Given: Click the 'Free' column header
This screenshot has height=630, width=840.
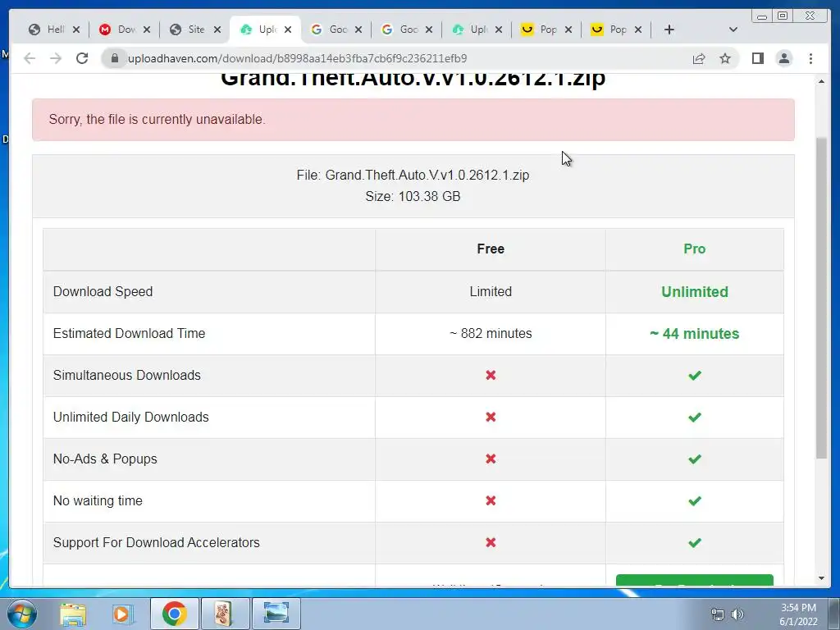Looking at the screenshot, I should click(x=491, y=249).
